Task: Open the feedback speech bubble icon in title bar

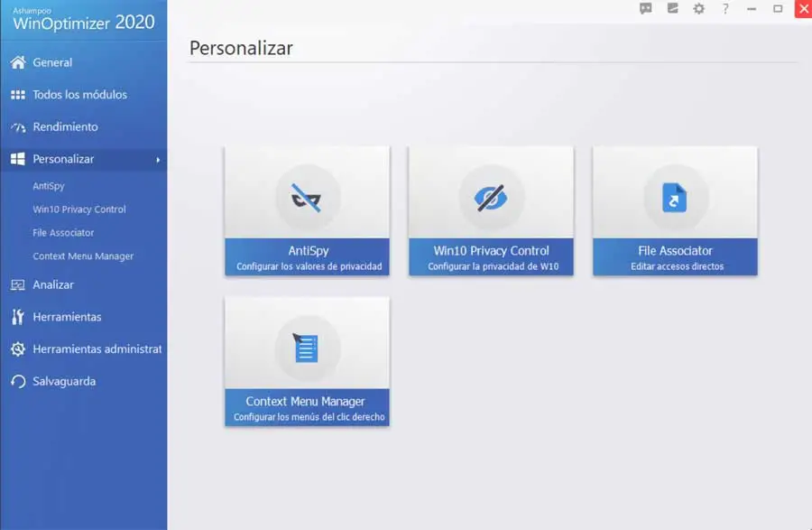Action: (646, 8)
